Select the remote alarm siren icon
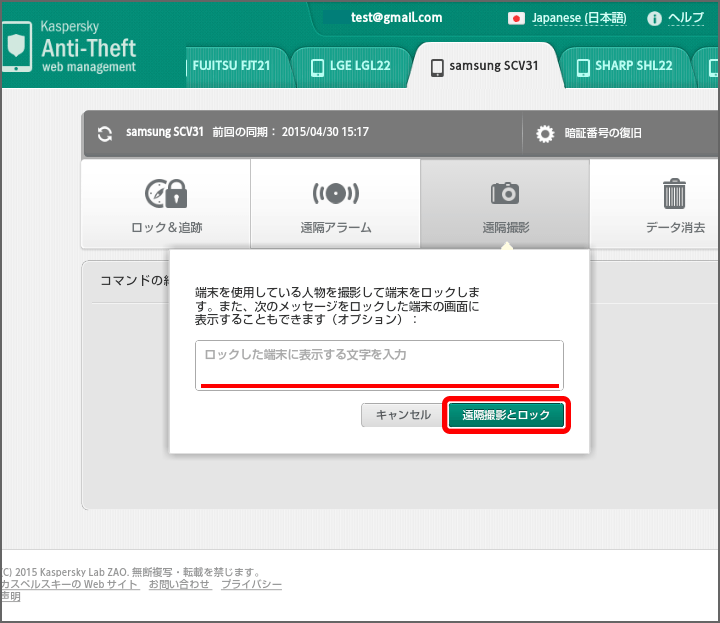Image resolution: width=720 pixels, height=623 pixels. pos(335,193)
